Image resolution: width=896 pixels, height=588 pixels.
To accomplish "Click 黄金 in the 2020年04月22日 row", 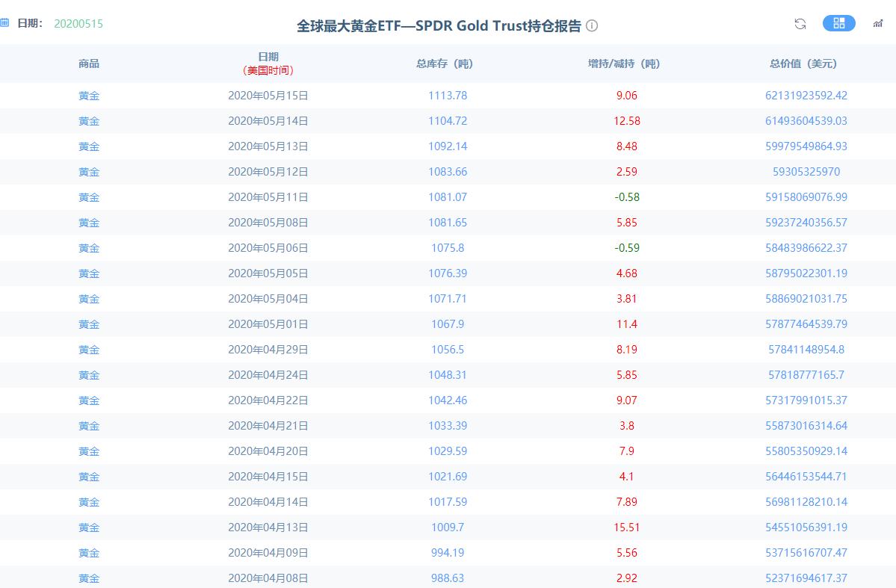I will click(89, 400).
